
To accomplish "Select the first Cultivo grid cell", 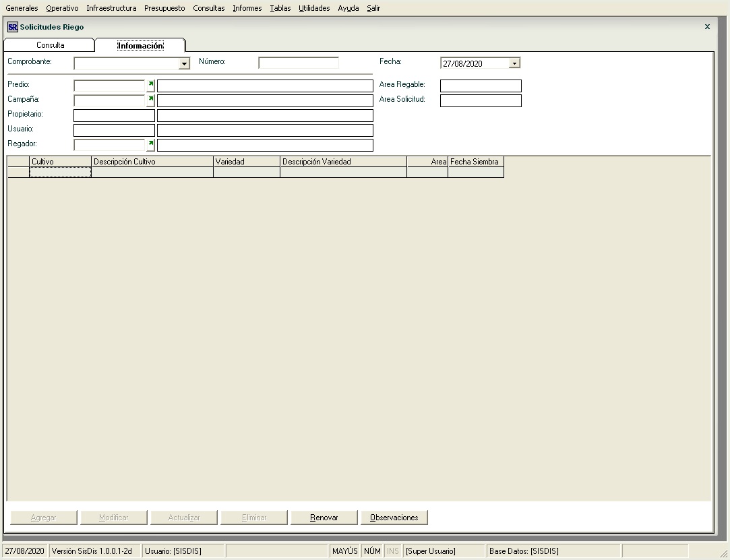I will click(x=60, y=173).
